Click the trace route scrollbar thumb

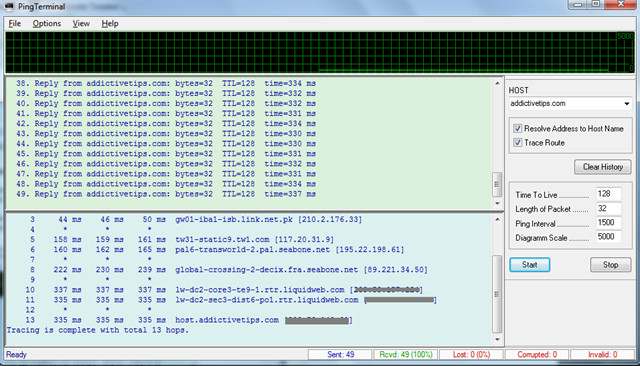(x=497, y=294)
